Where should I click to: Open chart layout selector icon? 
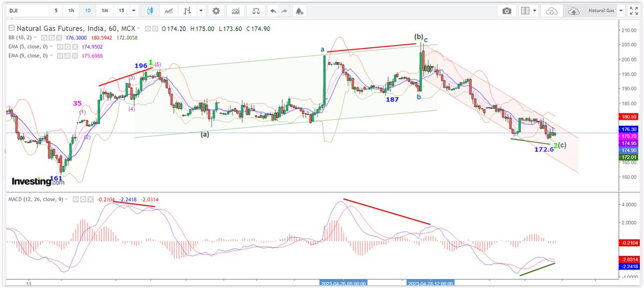pyautogui.click(x=525, y=11)
